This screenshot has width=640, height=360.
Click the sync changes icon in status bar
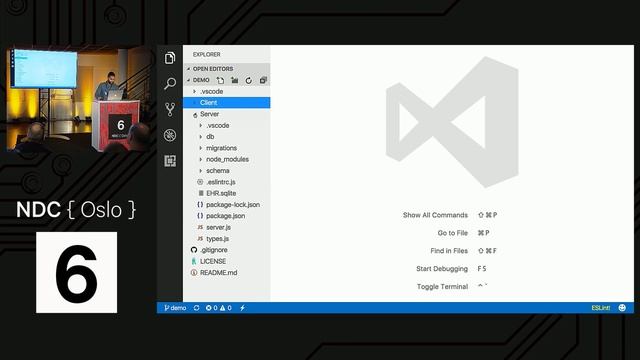[x=196, y=308]
